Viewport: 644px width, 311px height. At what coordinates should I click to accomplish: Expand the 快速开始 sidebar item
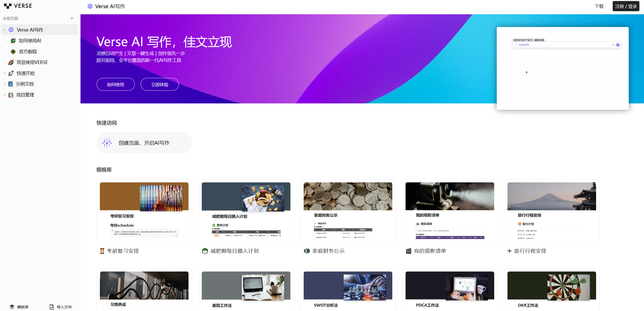(4, 73)
